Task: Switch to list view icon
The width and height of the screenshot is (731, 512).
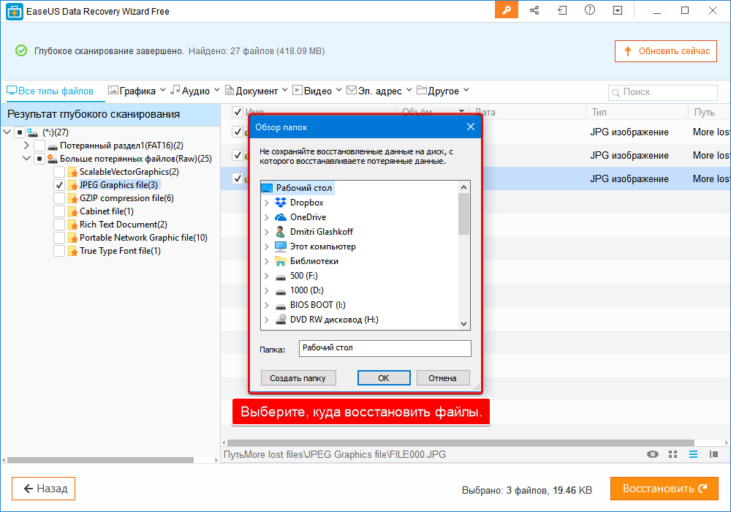Action: pos(693,454)
